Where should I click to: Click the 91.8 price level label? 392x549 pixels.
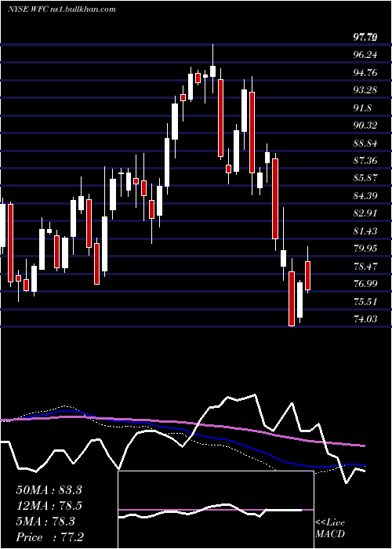click(x=363, y=107)
